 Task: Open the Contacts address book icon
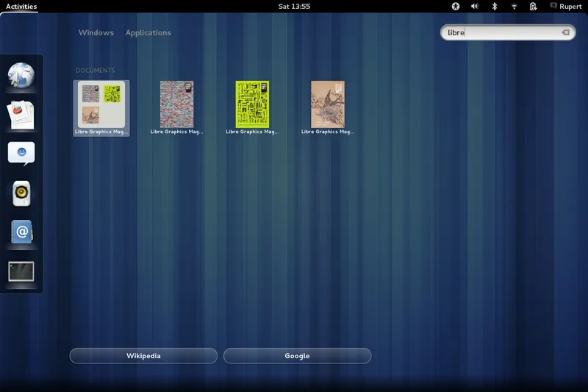coord(21,232)
